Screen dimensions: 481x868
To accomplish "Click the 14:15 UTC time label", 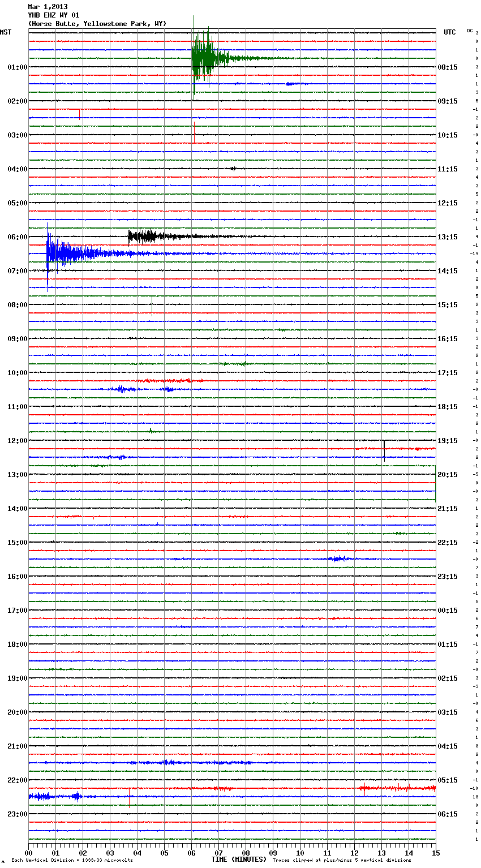I will (x=448, y=271).
